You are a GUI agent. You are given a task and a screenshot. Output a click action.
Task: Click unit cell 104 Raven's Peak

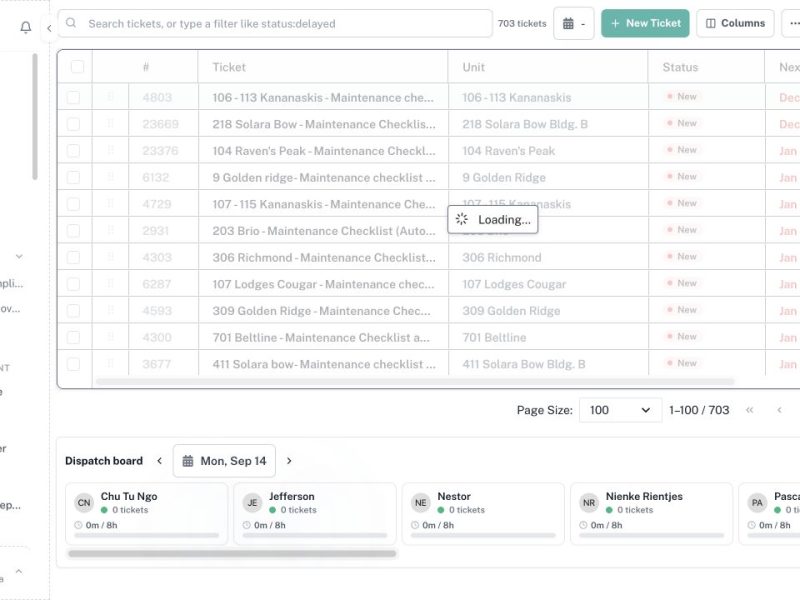tap(509, 151)
